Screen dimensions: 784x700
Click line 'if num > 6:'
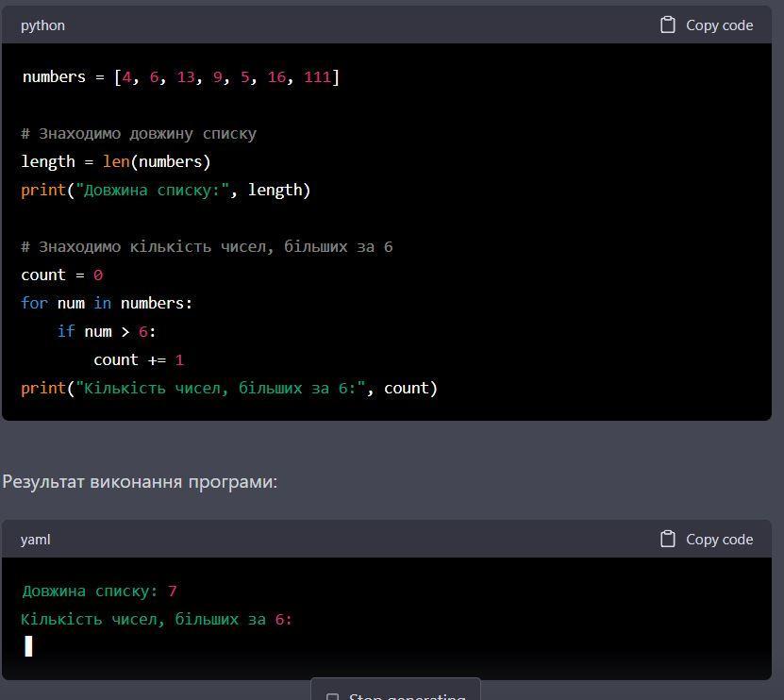[x=107, y=331]
